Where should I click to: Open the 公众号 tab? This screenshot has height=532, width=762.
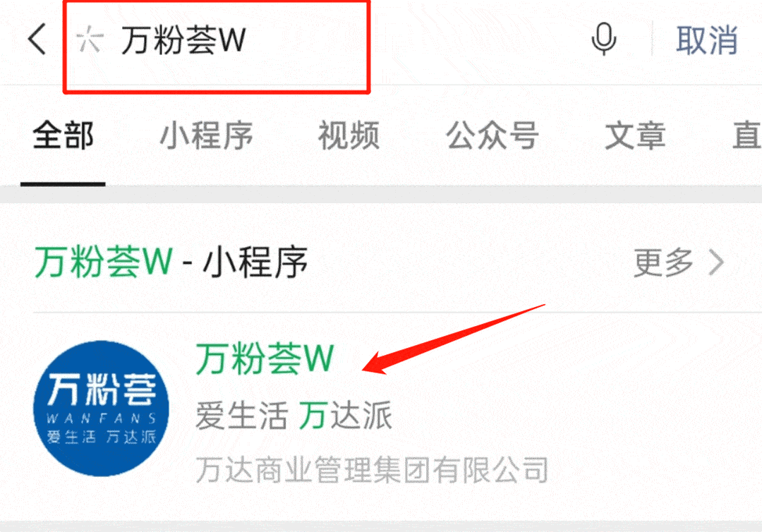pyautogui.click(x=492, y=135)
